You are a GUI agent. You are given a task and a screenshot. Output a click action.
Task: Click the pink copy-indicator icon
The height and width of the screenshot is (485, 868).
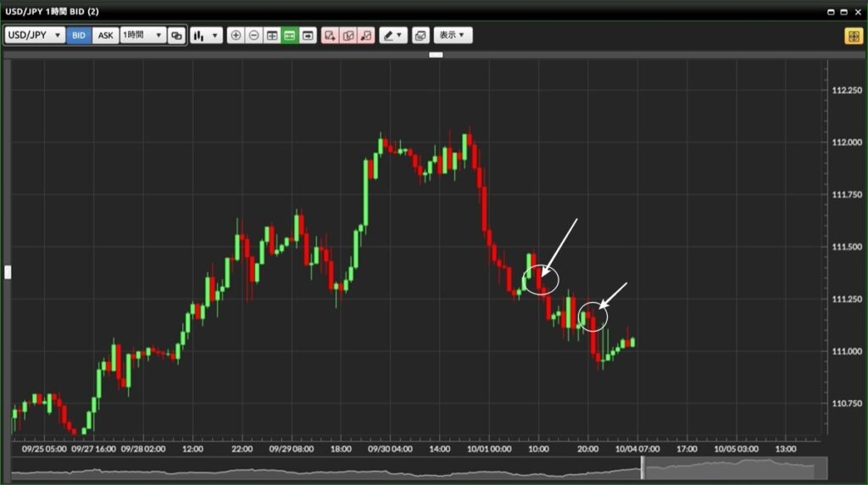pos(348,36)
